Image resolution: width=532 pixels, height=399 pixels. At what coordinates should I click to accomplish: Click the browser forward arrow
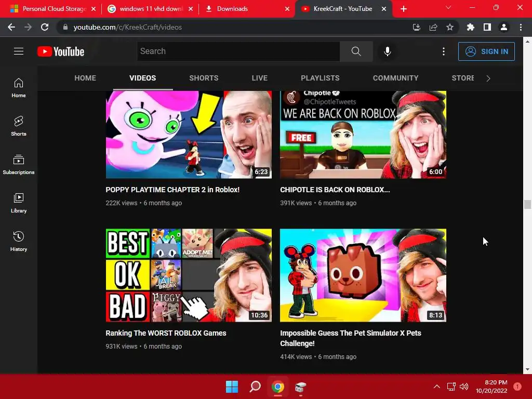(28, 27)
